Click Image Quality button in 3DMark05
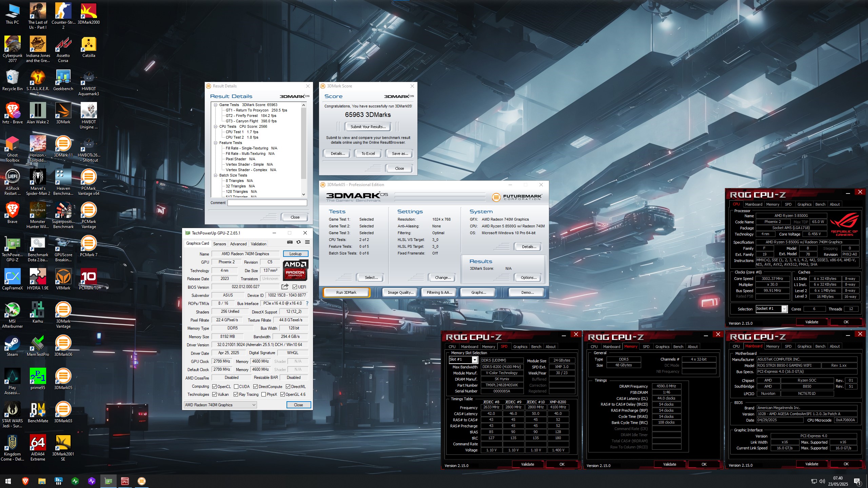This screenshot has width=868, height=488. click(x=400, y=292)
